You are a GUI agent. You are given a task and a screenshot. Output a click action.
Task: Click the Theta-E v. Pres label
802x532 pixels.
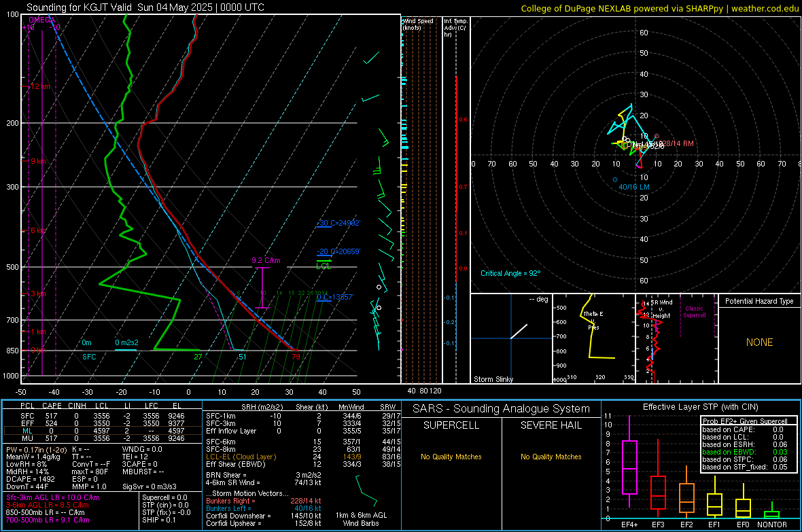tap(593, 320)
